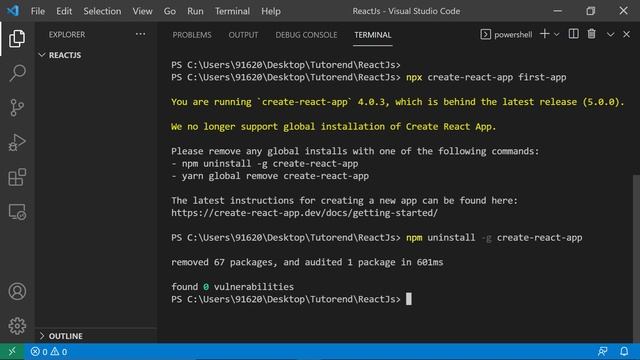Open the Help menu
Screen dimensions: 640x360
pyautogui.click(x=271, y=11)
